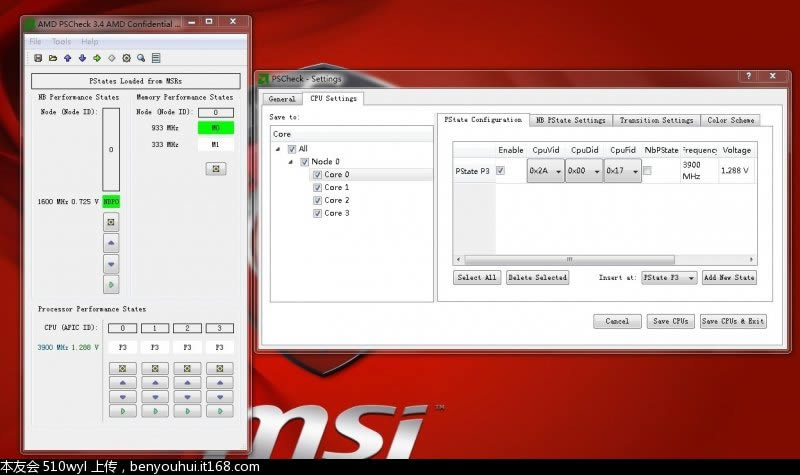
Task: Click the gray diamond toolbar icon
Action: coord(112,58)
